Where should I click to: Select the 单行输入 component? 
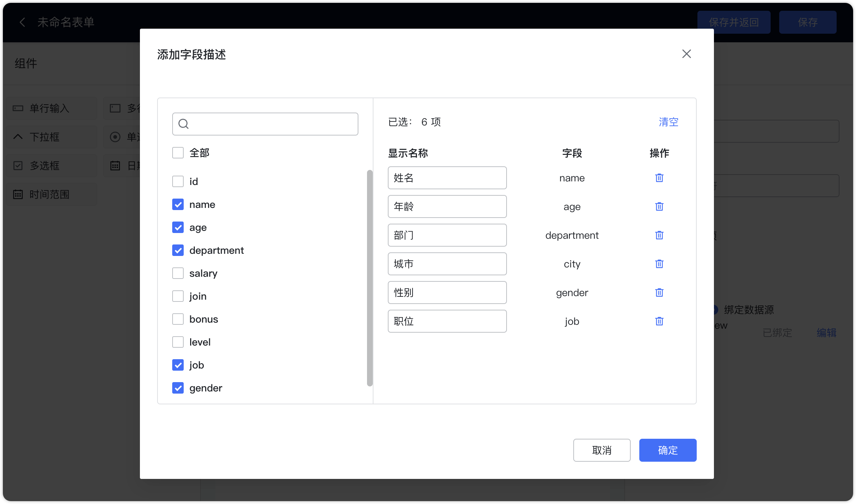tap(52, 108)
